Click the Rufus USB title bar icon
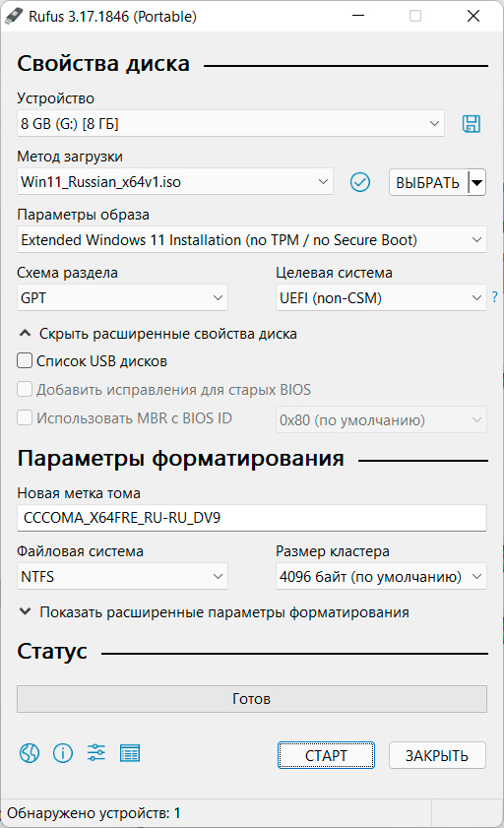 coord(14,17)
